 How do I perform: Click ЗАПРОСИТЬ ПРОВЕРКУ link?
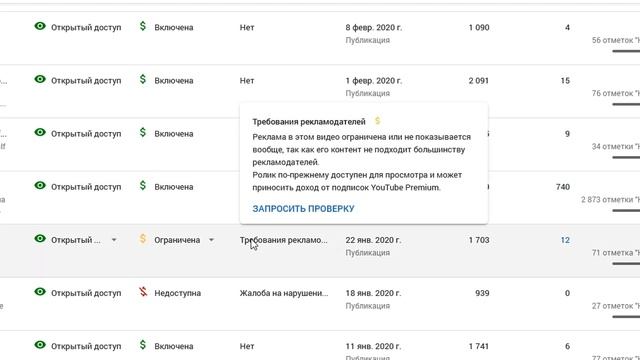[x=303, y=209]
